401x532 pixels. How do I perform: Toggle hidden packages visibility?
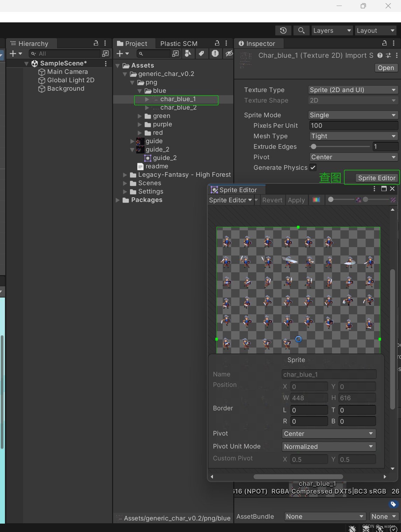click(229, 53)
